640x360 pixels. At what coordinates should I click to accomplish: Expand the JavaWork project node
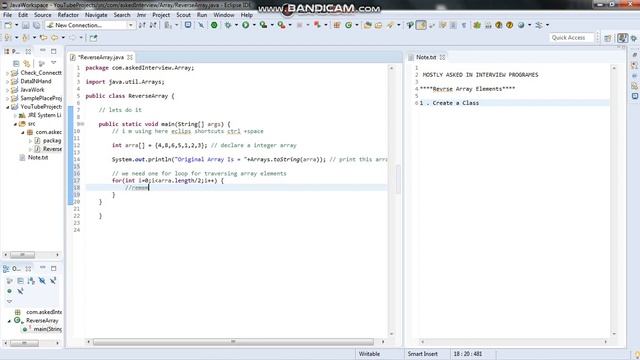point(7,90)
